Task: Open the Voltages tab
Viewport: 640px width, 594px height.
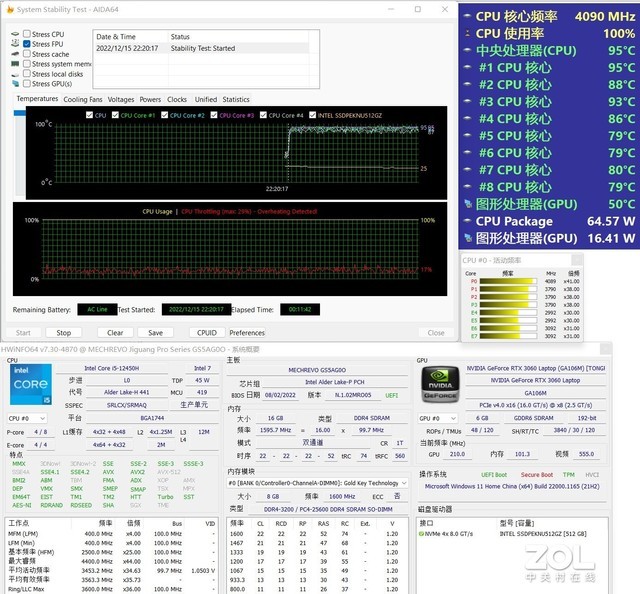Action: click(x=121, y=99)
